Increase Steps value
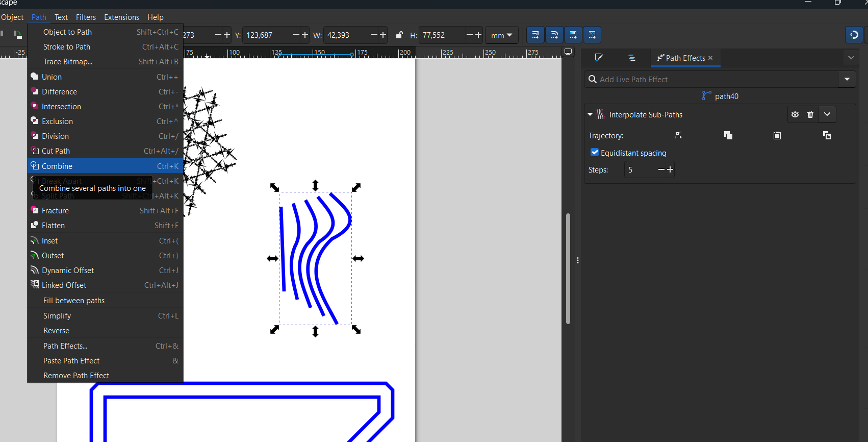868x442 pixels. pos(670,169)
